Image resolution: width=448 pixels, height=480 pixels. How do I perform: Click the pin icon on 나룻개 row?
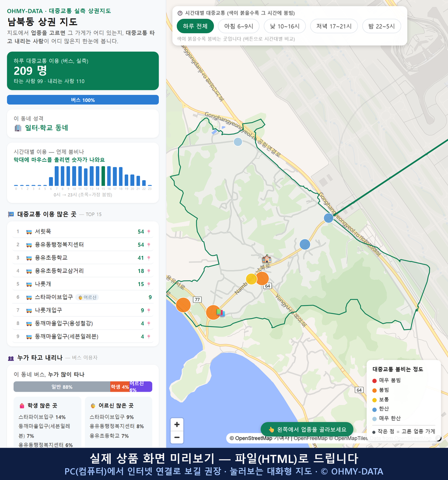(x=149, y=284)
